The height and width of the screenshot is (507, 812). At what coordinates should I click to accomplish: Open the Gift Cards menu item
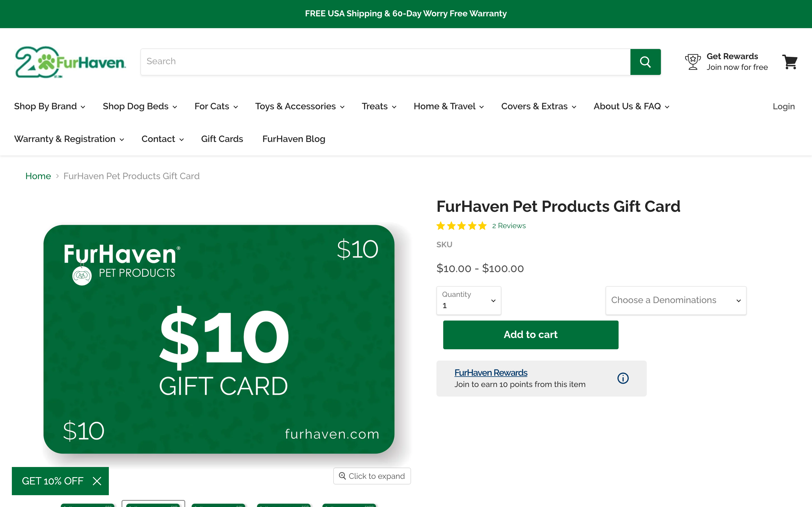[222, 139]
